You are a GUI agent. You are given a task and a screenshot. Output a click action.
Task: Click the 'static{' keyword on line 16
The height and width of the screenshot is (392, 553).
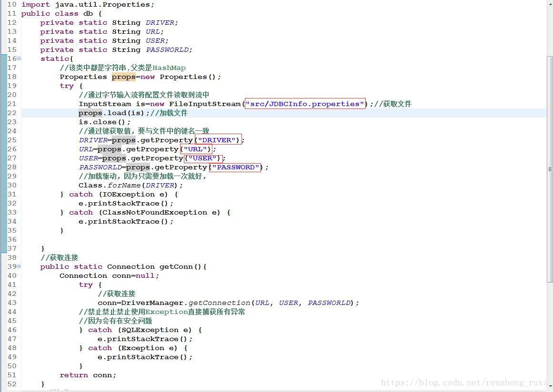(57, 59)
